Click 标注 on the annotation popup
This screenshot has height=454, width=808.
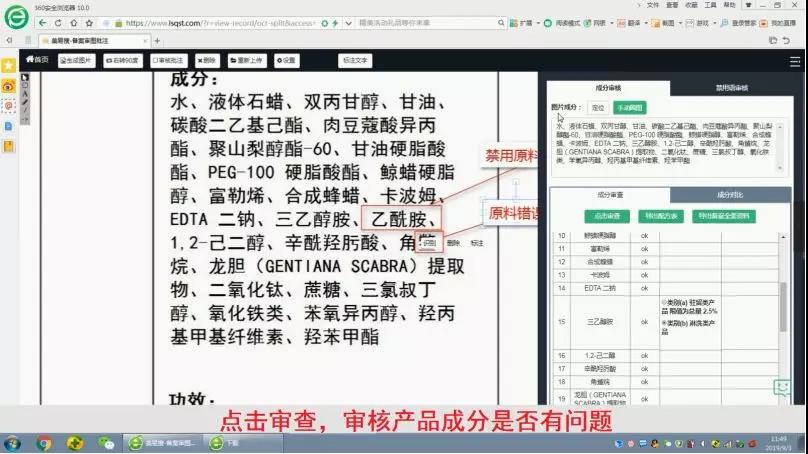coord(477,243)
